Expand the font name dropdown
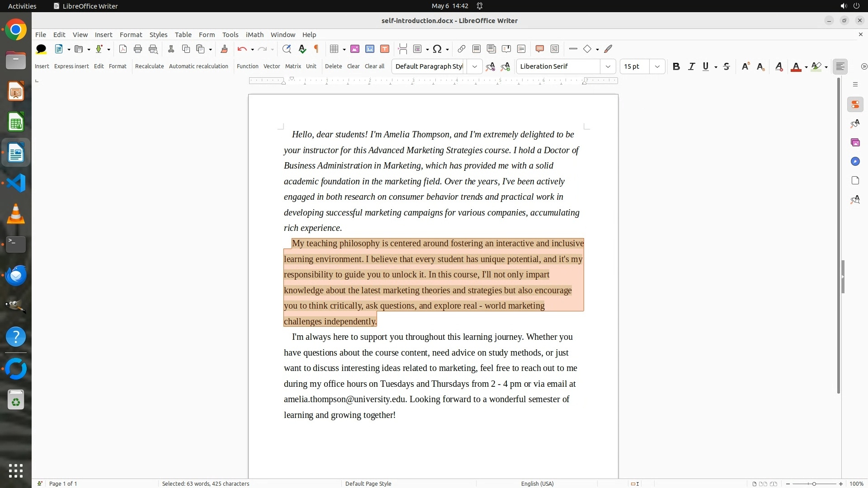 pos(608,66)
